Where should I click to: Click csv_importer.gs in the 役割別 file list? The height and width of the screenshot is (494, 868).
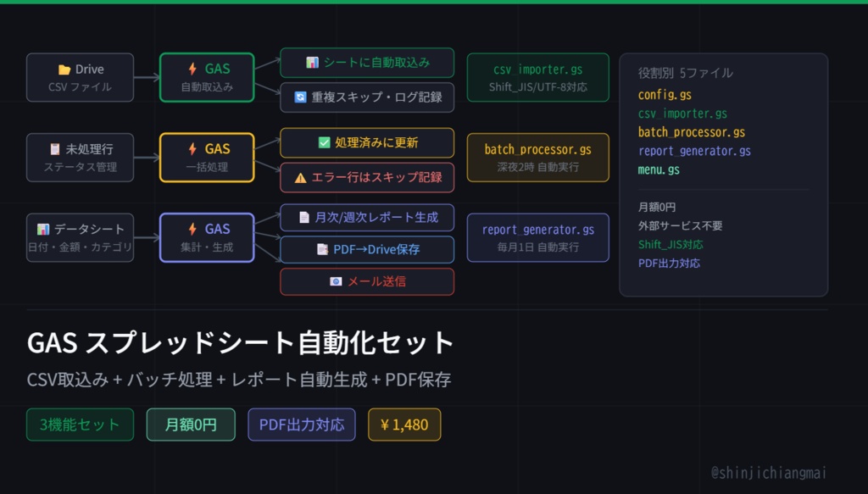[x=682, y=114]
